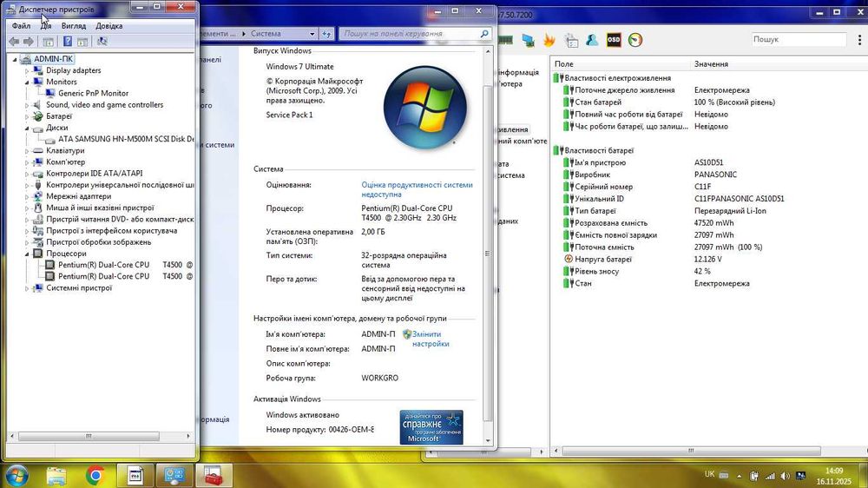868x488 pixels.
Task: Open the AIDA64 OSD panel icon
Action: point(614,40)
